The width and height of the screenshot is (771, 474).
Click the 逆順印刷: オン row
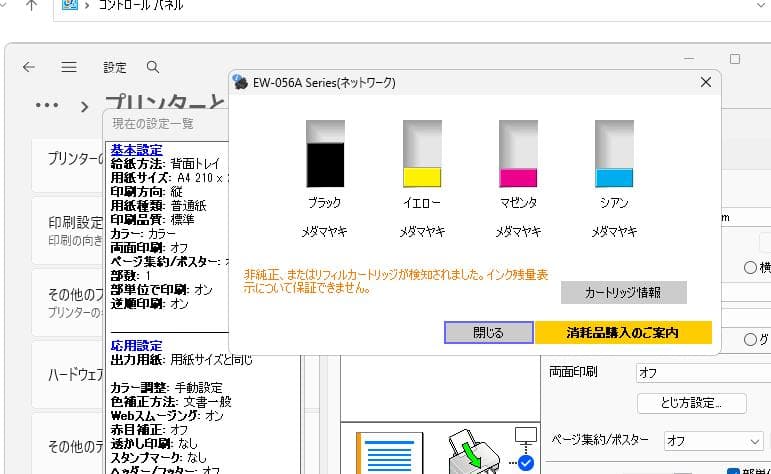click(149, 303)
